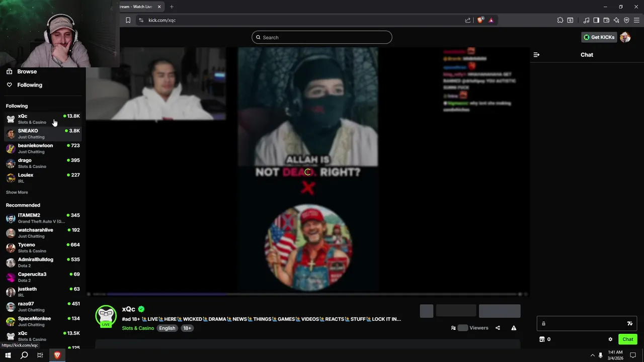
Task: Open chat settings gear icon
Action: point(610,339)
